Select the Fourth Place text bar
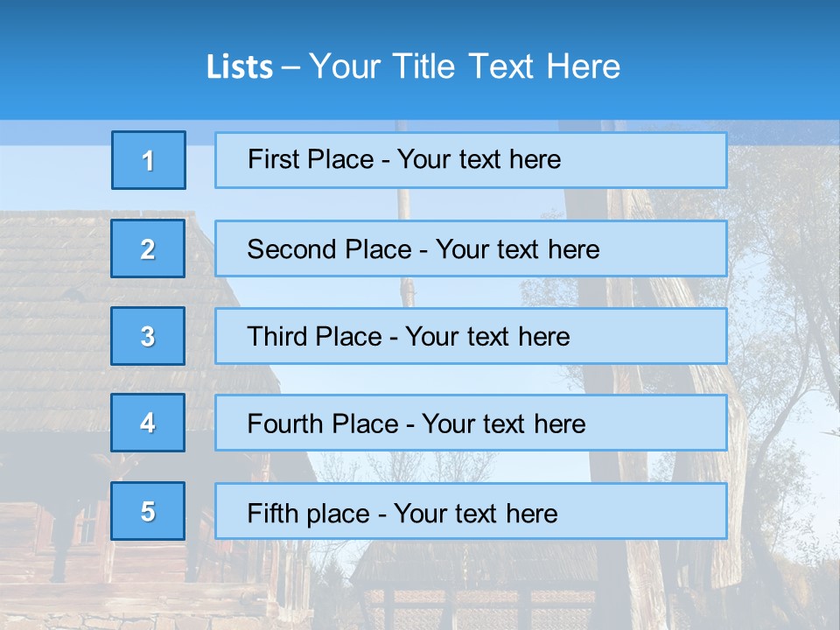This screenshot has width=840, height=630. [471, 423]
